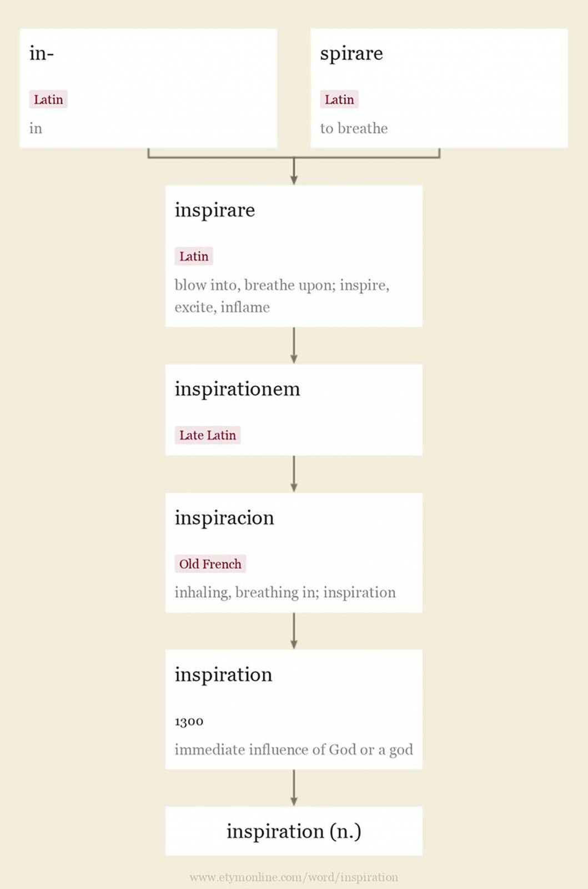The image size is (588, 889).
Task: Select the Late Latin tag
Action: coord(208,435)
